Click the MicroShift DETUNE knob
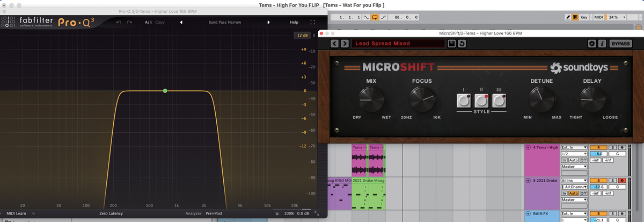The image size is (644, 222). click(541, 100)
